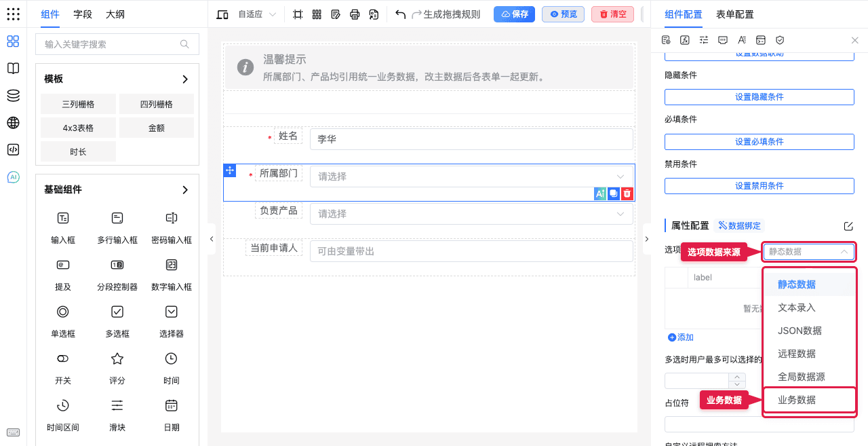Image resolution: width=868 pixels, height=446 pixels.
Task: Click the form edit toolbar icon
Action: click(x=336, y=14)
